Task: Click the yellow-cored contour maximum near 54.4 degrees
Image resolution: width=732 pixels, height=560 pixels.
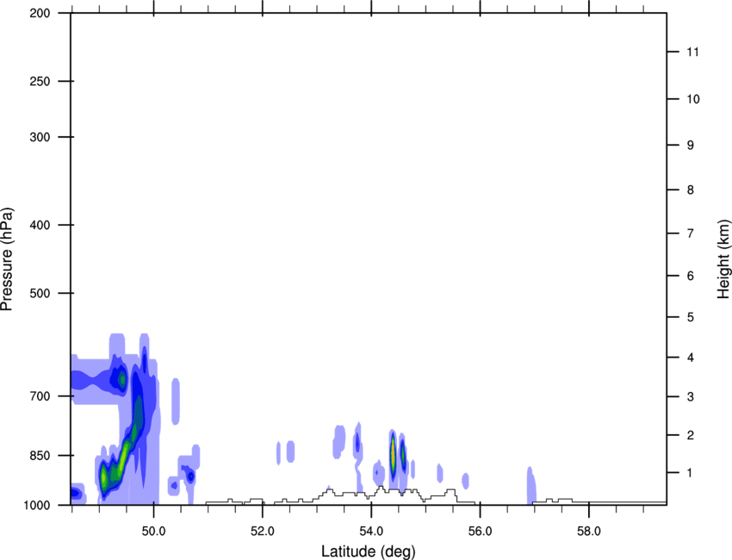Action: 393,456
